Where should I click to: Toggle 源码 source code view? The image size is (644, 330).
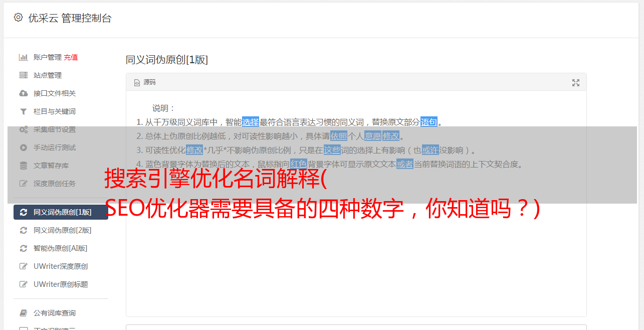145,82
